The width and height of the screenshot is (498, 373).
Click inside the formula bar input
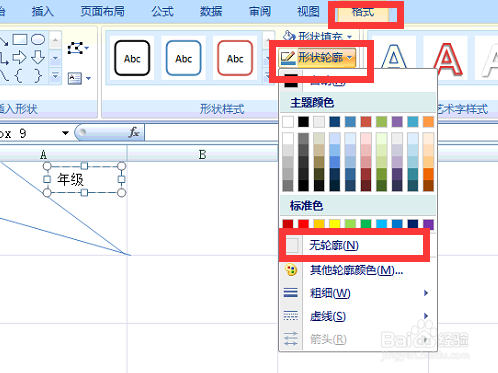321,133
